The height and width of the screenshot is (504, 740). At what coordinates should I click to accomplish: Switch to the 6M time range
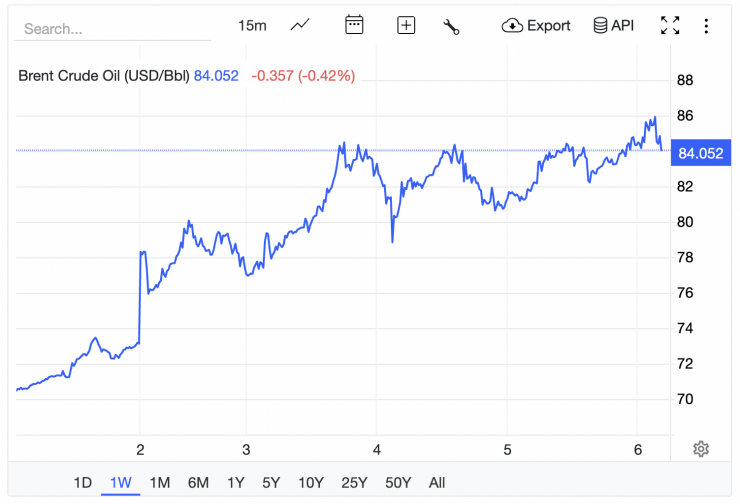pyautogui.click(x=198, y=483)
